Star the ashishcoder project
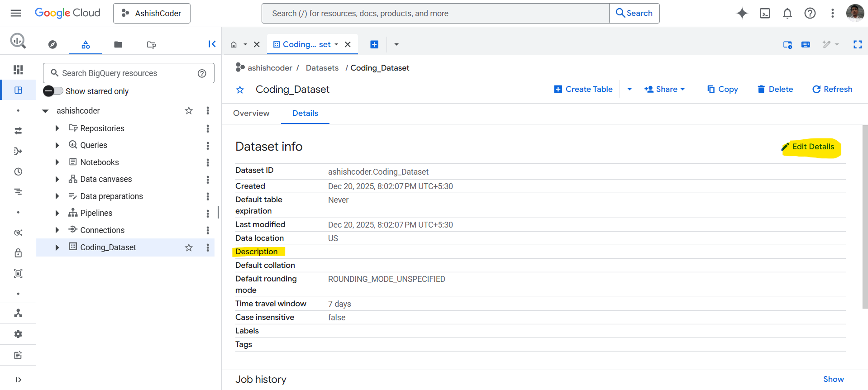868x390 pixels. click(189, 110)
